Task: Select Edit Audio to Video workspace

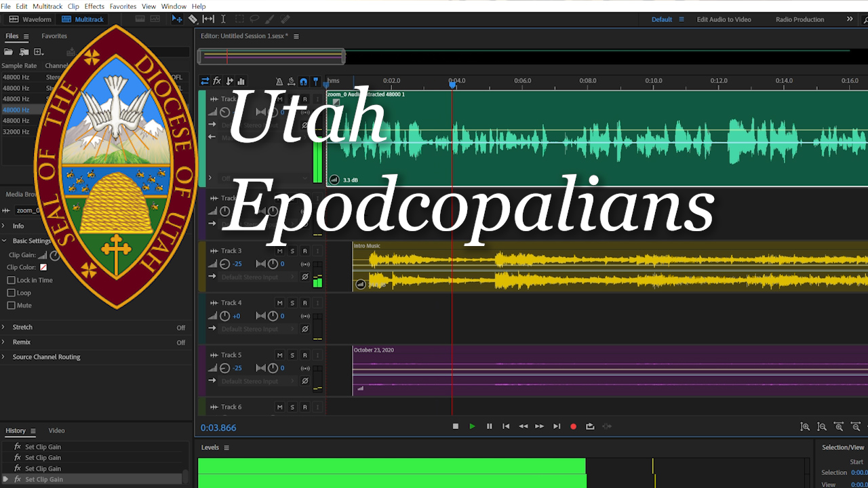Action: click(724, 19)
